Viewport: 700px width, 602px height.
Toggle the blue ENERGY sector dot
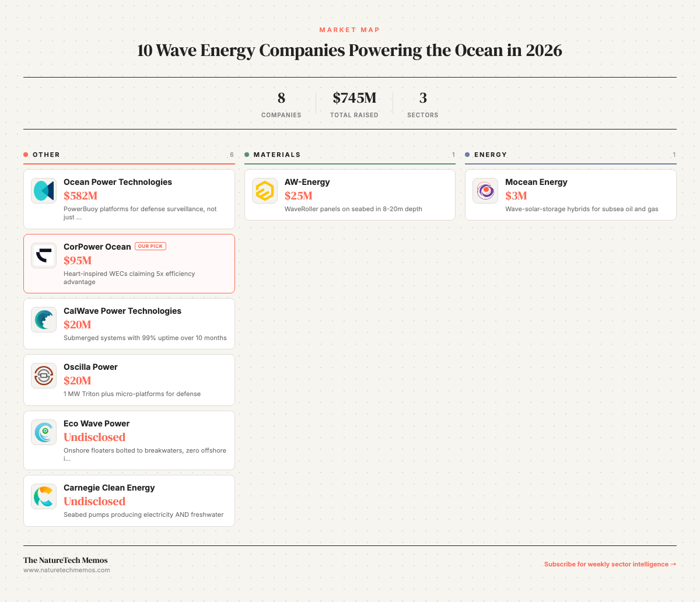pos(468,155)
